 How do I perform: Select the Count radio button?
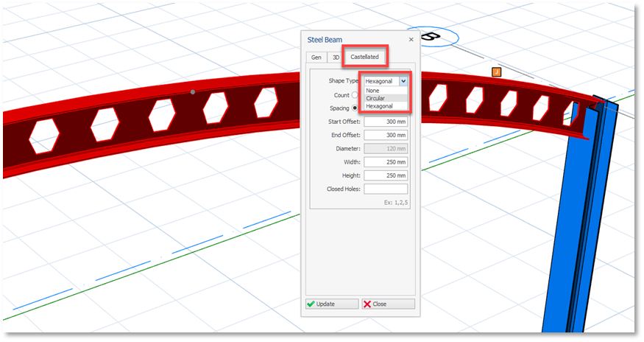[x=355, y=95]
